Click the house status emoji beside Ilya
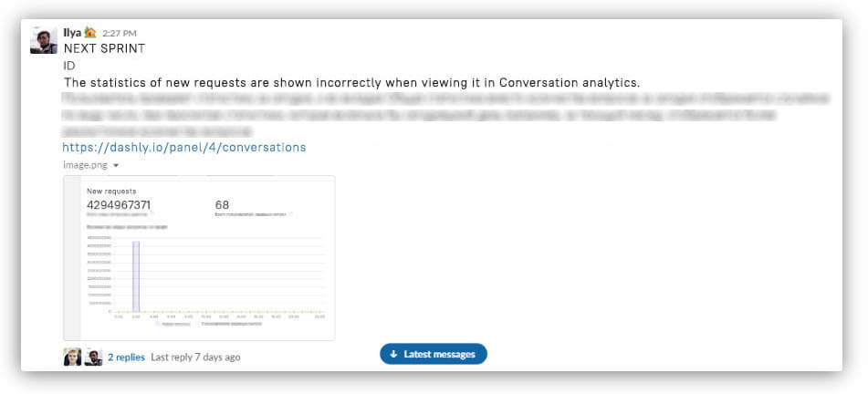Viewport: 868px width, 394px height. [x=90, y=33]
